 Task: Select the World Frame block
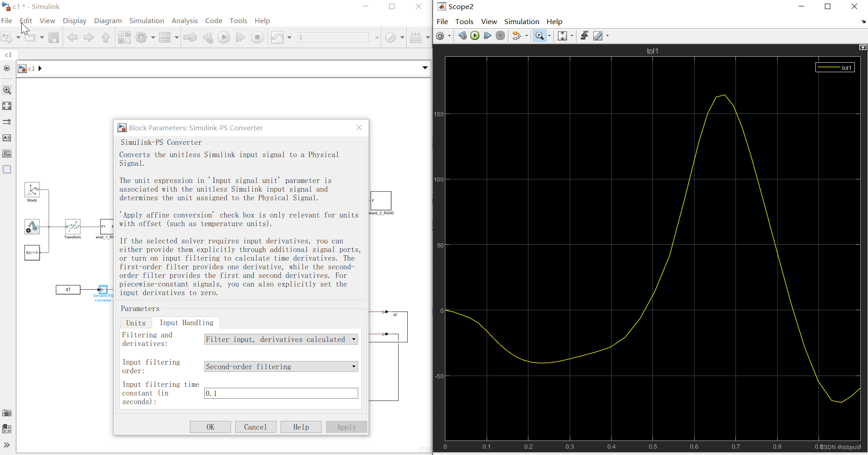point(32,189)
